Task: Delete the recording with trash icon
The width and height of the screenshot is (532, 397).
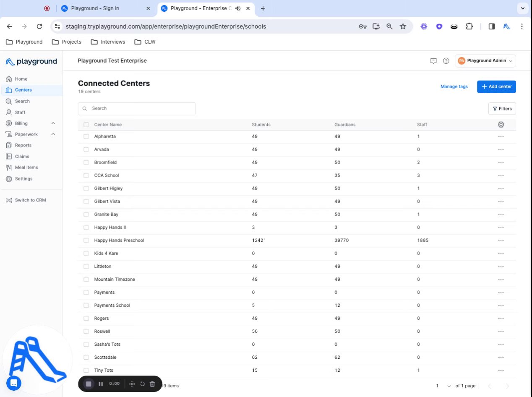Action: tap(152, 384)
